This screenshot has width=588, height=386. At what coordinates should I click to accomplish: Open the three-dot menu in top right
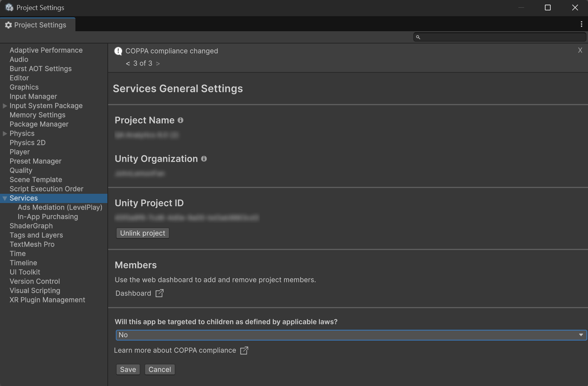(x=581, y=24)
